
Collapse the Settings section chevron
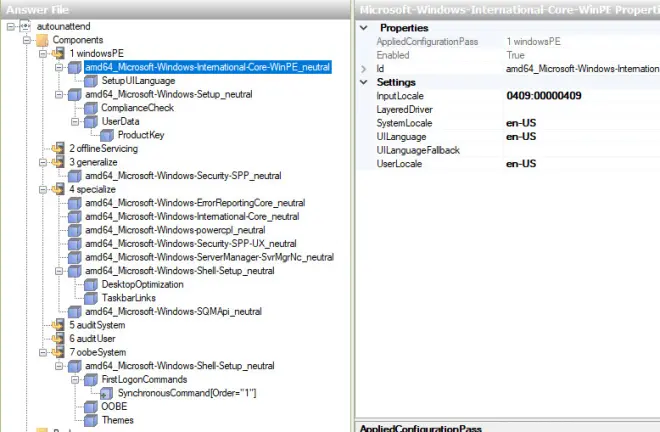coord(364,82)
